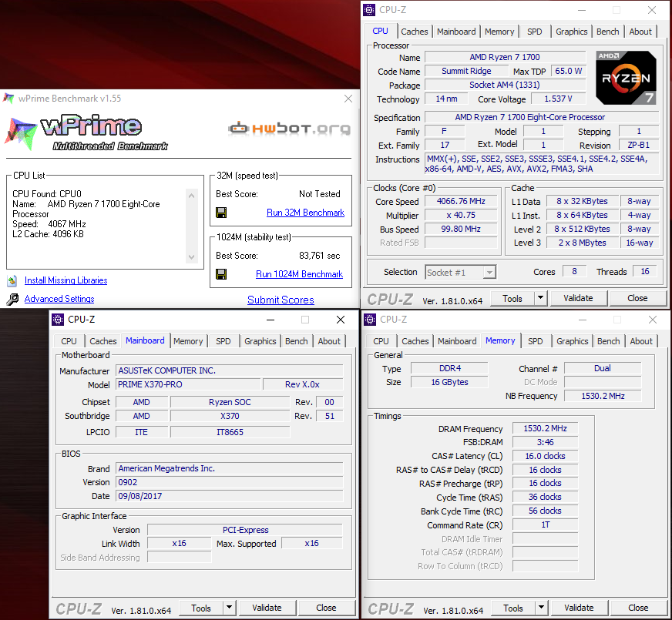Click the CPU List scroll up arrow
The height and width of the screenshot is (620, 672).
coord(192,196)
